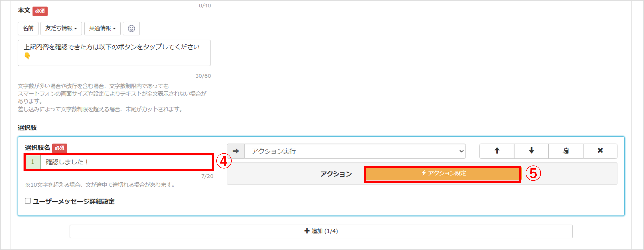Move the choice down with down arrow
The width and height of the screenshot is (644, 250).
coord(531,151)
